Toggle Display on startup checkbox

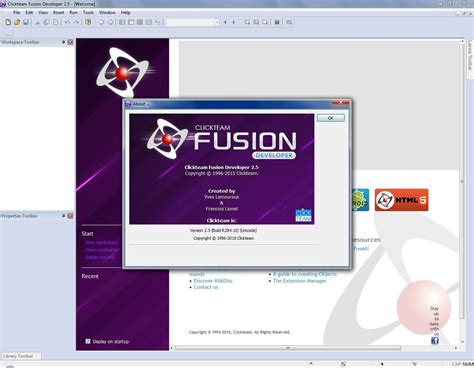click(88, 341)
